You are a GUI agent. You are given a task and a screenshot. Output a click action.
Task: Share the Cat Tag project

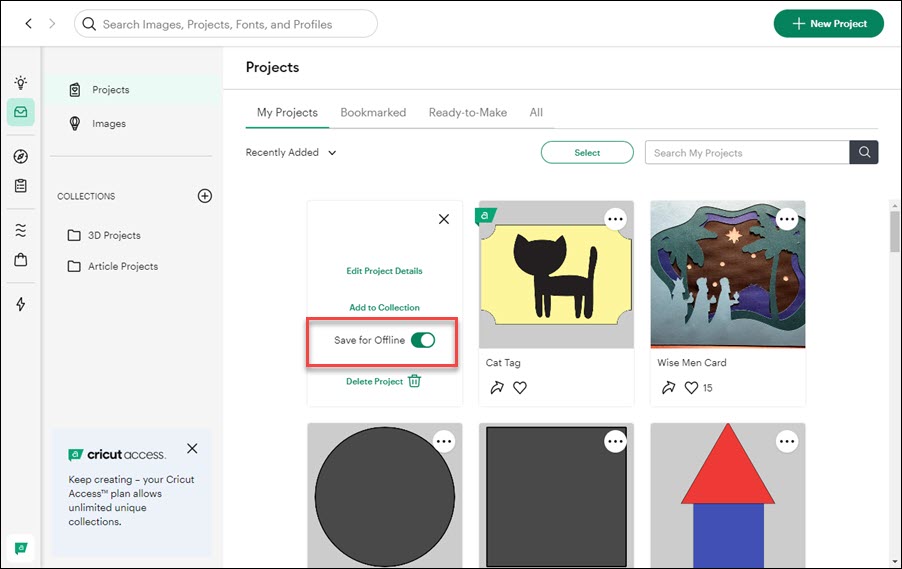coord(496,388)
